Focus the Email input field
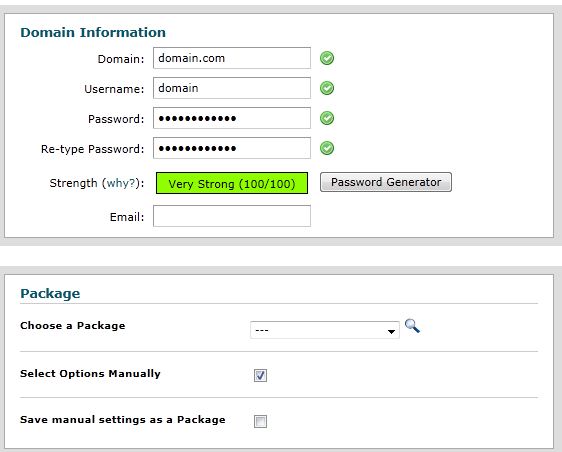Viewport: 562px width, 452px height. click(232, 216)
